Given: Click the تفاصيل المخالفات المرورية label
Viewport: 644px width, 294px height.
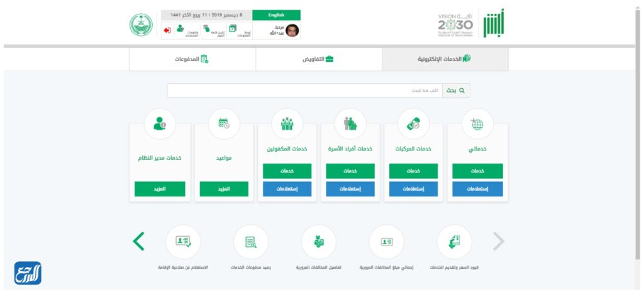Looking at the screenshot, I should click(319, 268).
